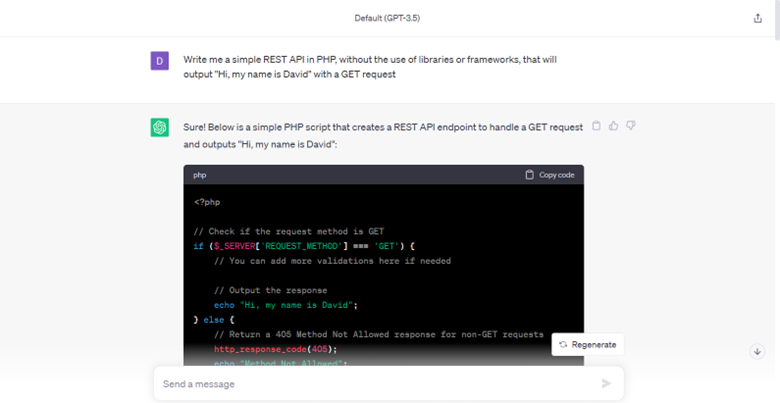Click the comment 'Output the response'
This screenshot has height=403, width=780.
coord(271,290)
